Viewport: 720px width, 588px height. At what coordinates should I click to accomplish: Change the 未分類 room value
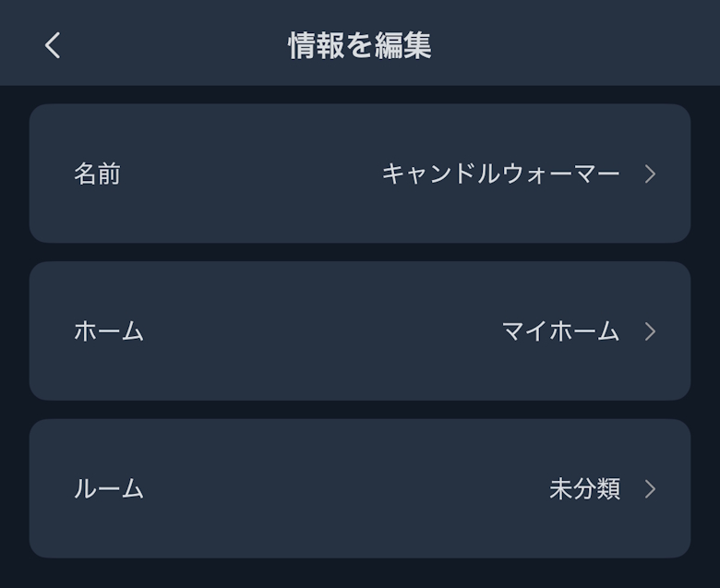[x=584, y=489]
